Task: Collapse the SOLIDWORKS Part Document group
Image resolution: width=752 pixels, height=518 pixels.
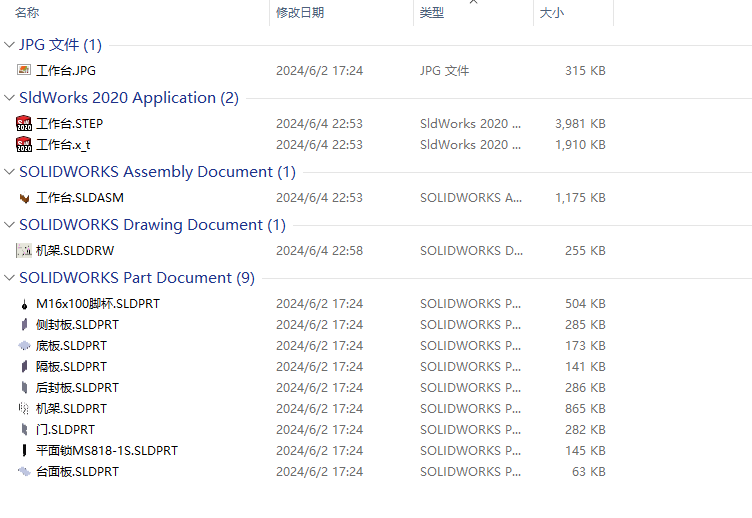Action: coord(9,278)
